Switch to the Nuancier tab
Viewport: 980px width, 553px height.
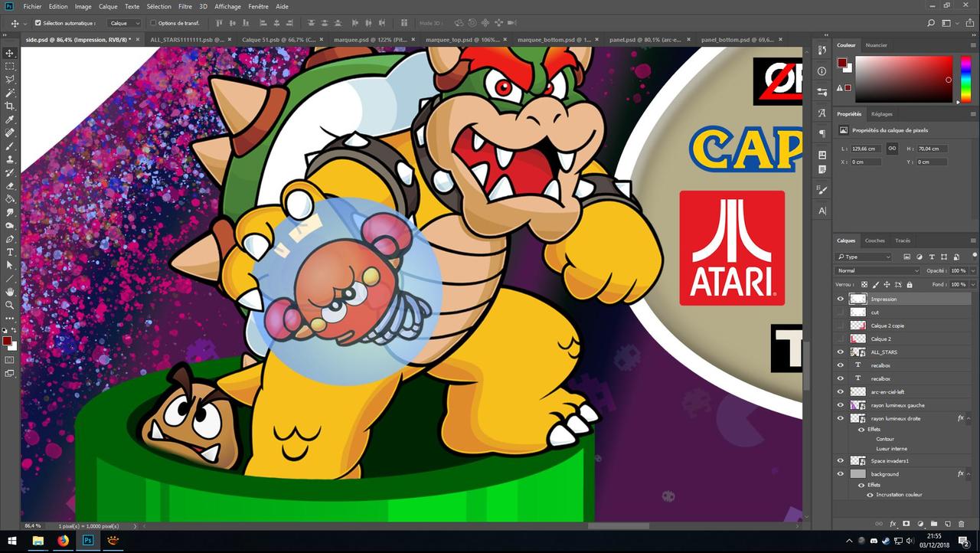(876, 45)
